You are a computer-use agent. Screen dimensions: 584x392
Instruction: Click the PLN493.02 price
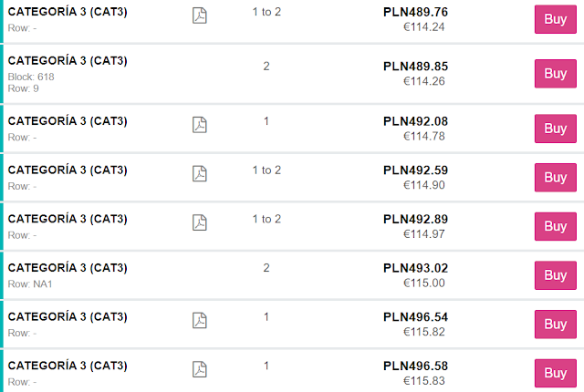(415, 268)
